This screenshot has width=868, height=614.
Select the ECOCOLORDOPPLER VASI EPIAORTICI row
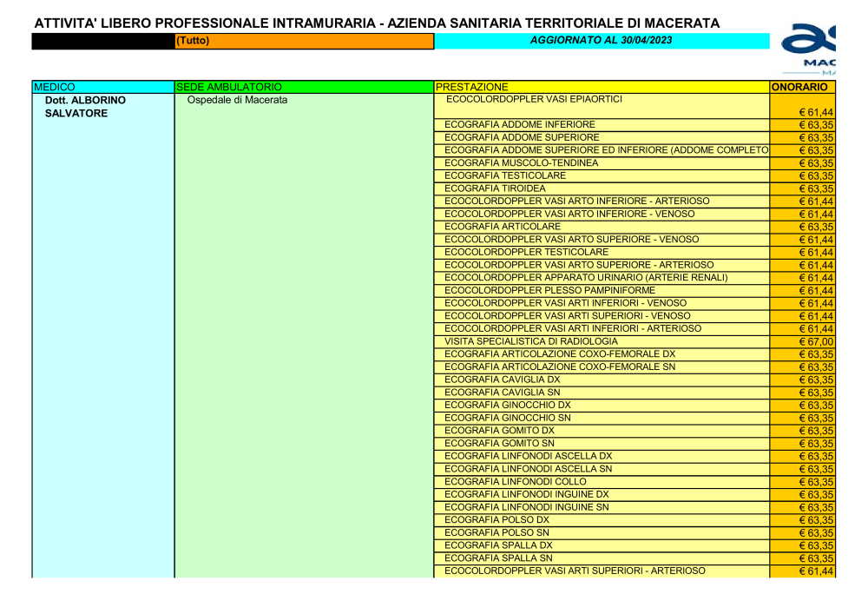tap(534, 100)
